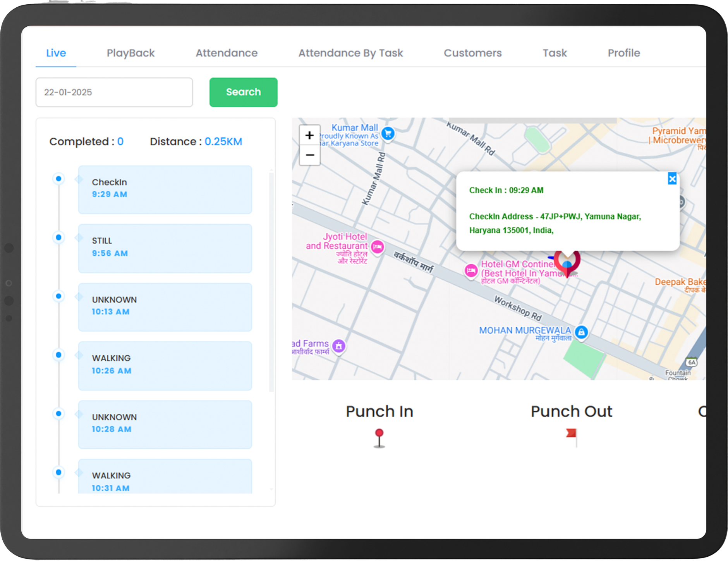Open the Attendance tab
The height and width of the screenshot is (561, 728).
coord(227,53)
